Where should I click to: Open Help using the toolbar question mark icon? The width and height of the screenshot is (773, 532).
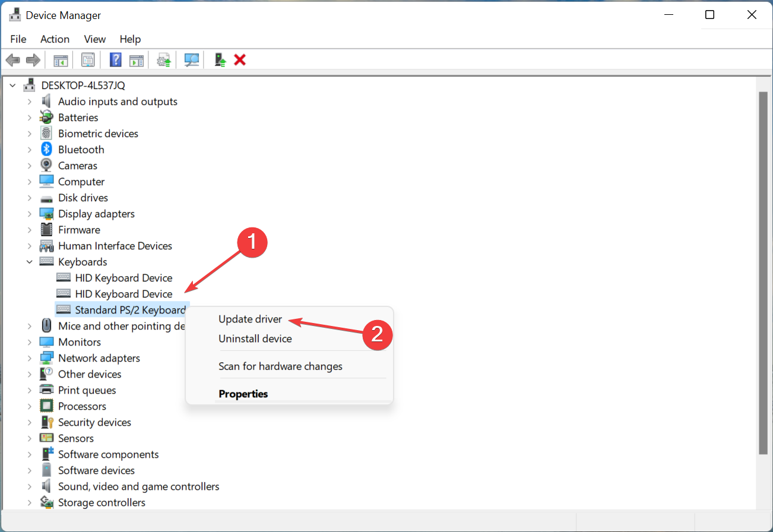click(115, 59)
